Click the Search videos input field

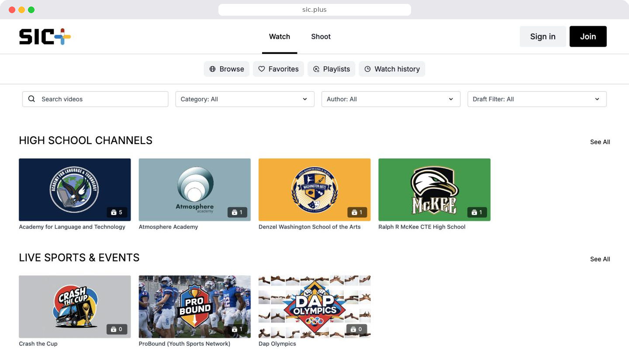point(95,99)
